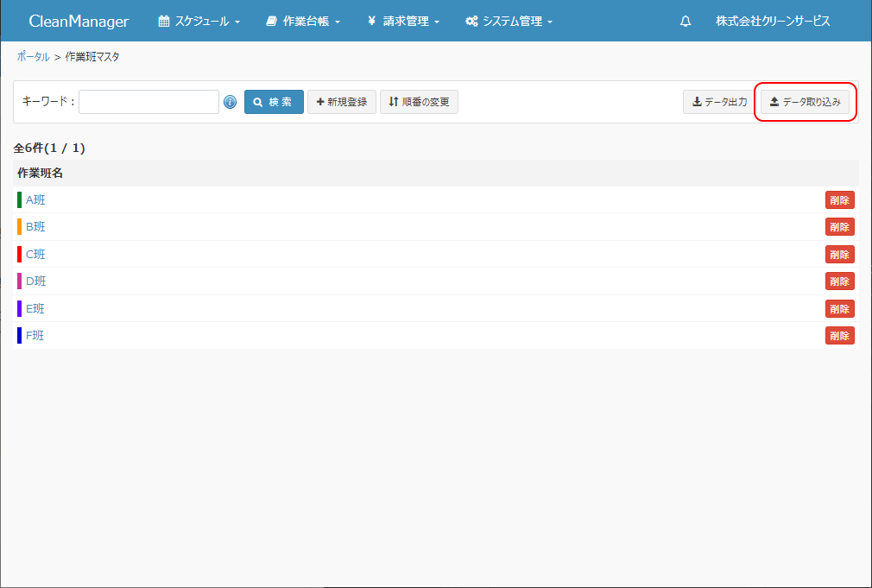
Task: Click the orange color bar for B班
Action: tap(19, 227)
